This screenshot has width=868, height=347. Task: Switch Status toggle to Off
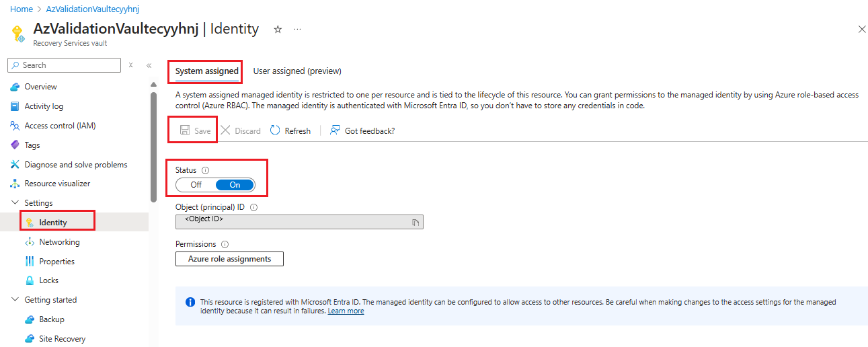pyautogui.click(x=196, y=185)
